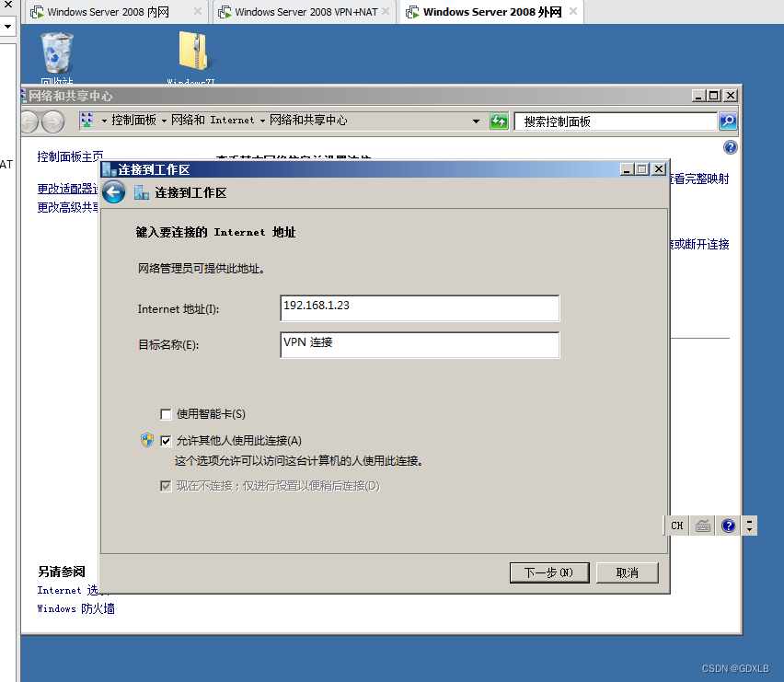The width and height of the screenshot is (784, 682).
Task: Expand the 控制面板 breadcrumb arrow
Action: point(164,121)
